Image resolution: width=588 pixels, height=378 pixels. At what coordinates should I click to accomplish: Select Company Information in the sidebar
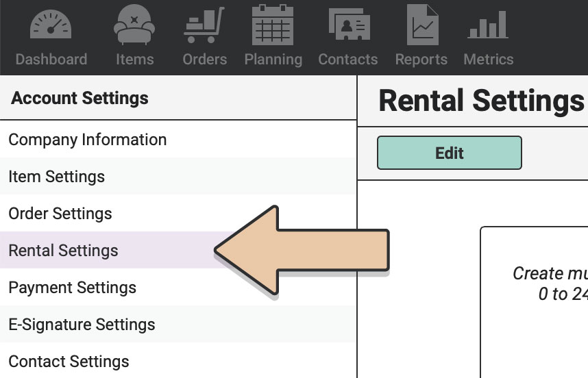178,140
